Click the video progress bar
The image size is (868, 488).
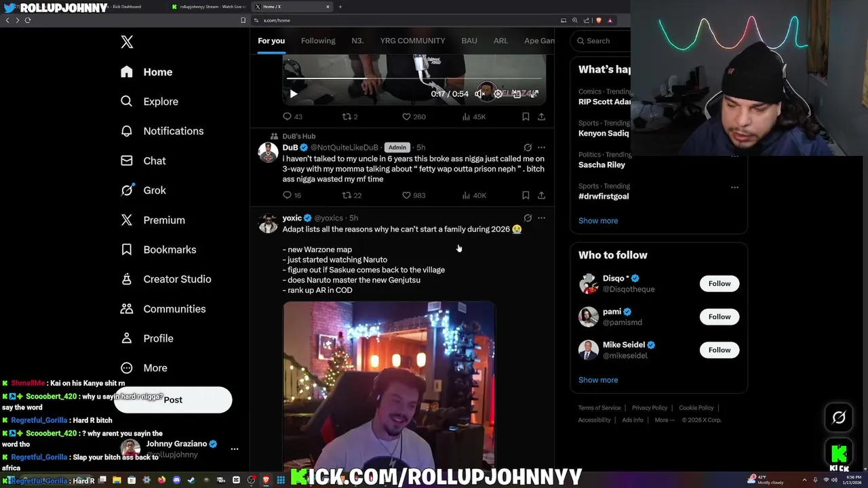click(414, 79)
